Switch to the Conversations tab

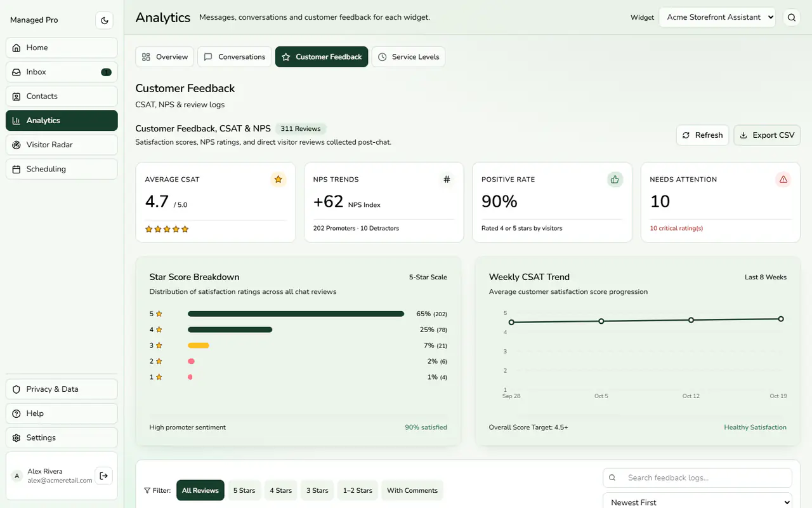(x=235, y=57)
